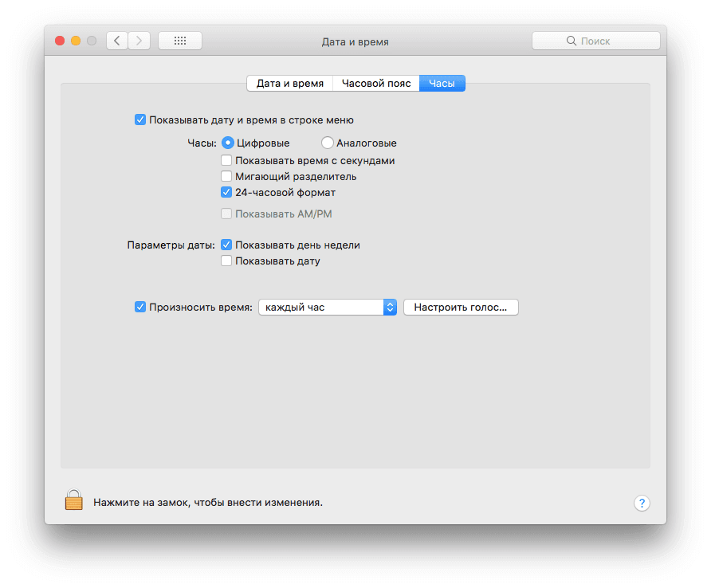711x588 pixels.
Task: Click the magnifier icon in the search field
Action: click(571, 41)
